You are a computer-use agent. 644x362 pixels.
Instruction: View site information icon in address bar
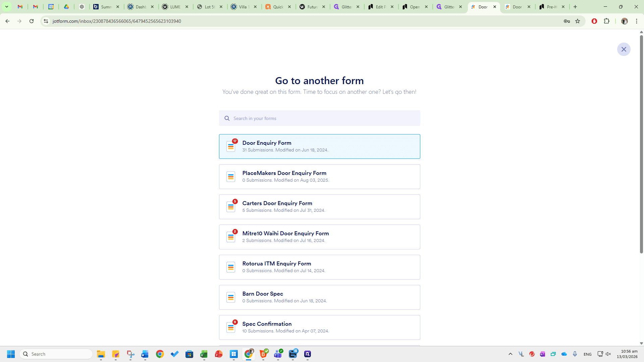(46, 21)
